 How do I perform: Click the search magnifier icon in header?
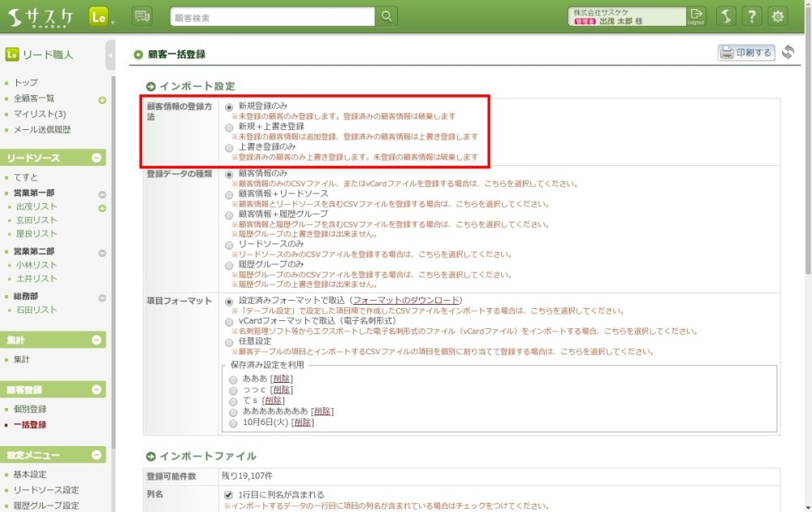point(387,16)
